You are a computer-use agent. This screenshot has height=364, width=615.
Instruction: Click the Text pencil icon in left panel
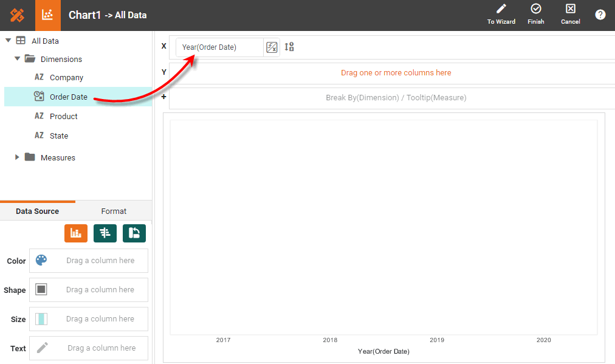41,348
